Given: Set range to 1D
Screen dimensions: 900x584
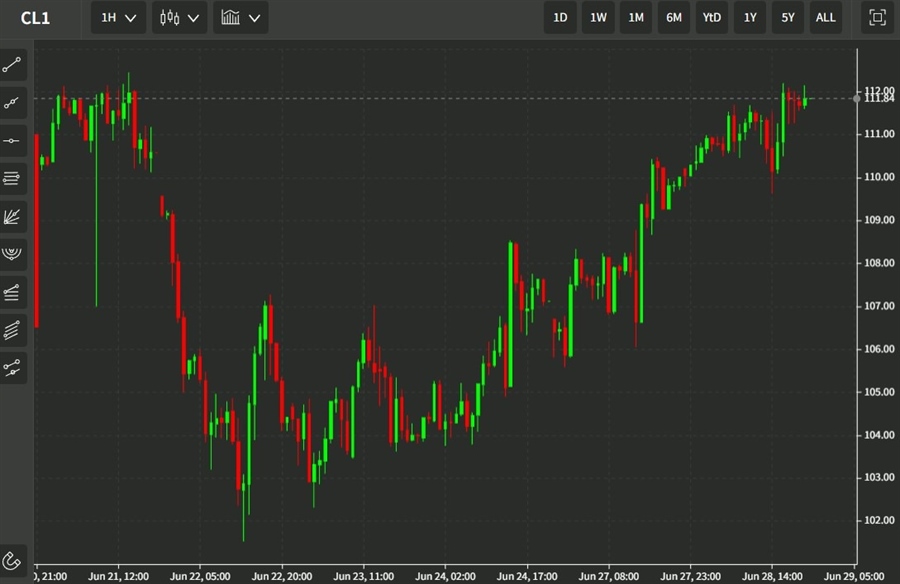Looking at the screenshot, I should click(x=560, y=18).
